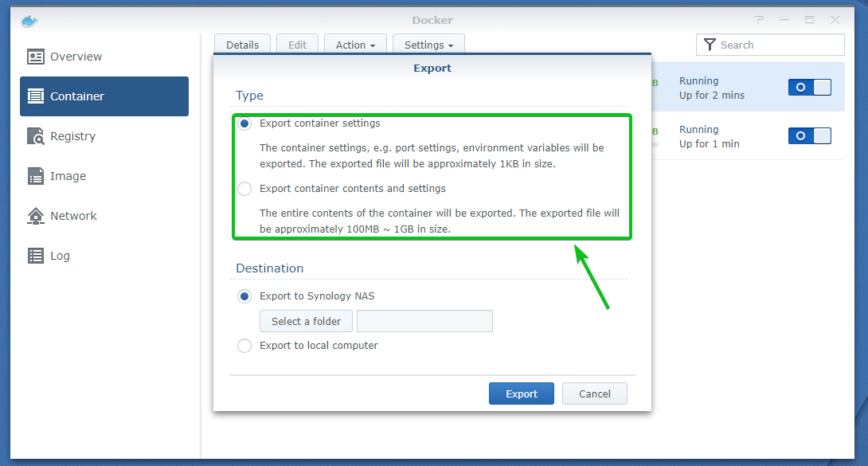Click the 'Type' section heading

[x=250, y=96]
